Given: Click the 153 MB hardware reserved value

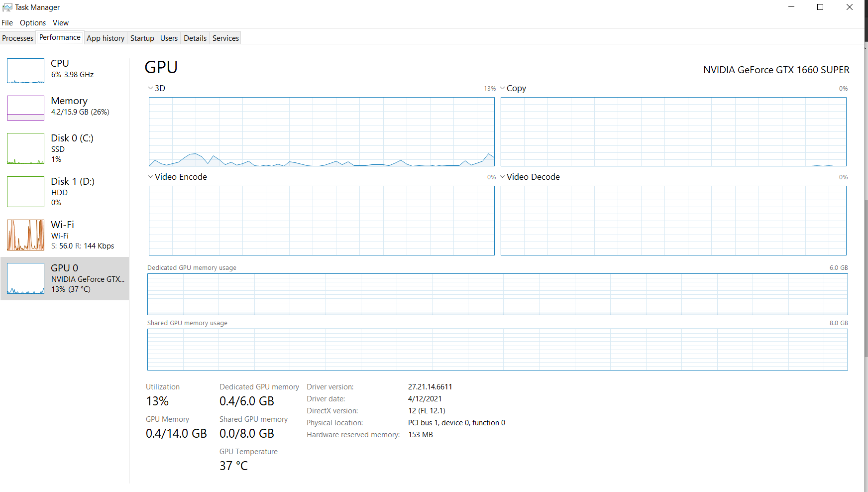Looking at the screenshot, I should (421, 435).
